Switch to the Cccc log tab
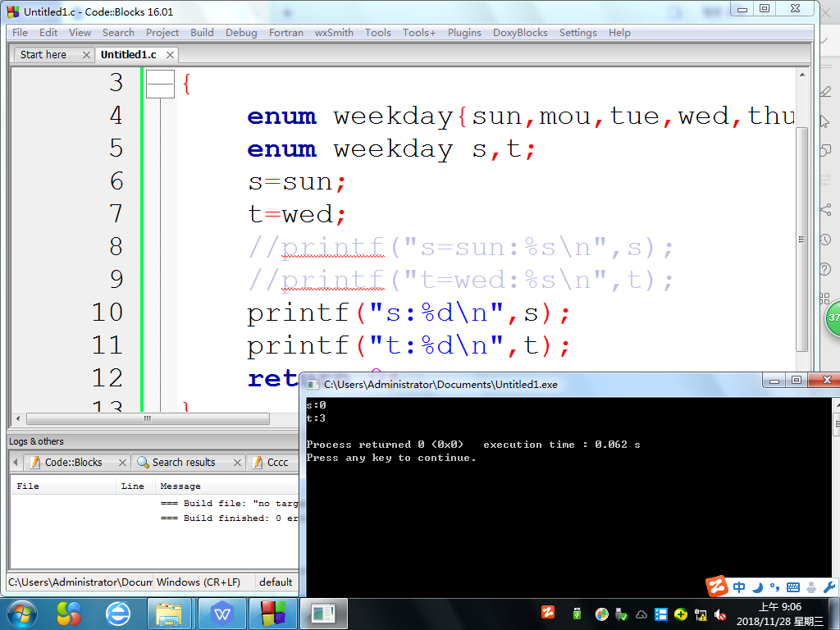This screenshot has height=630, width=840. pos(277,463)
